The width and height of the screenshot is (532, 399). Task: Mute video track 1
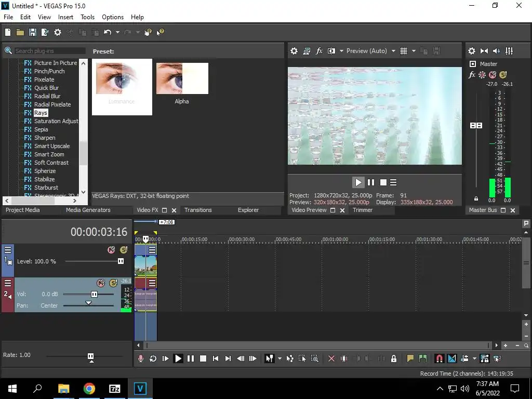[111, 250]
